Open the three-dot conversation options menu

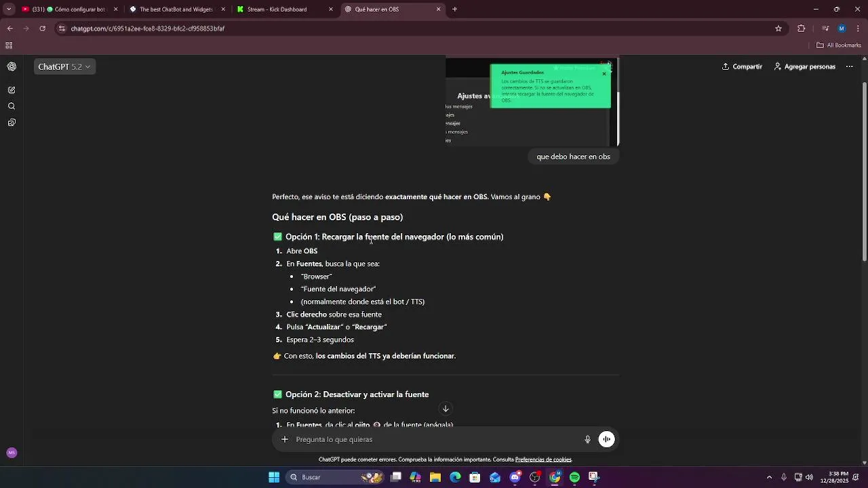849,66
